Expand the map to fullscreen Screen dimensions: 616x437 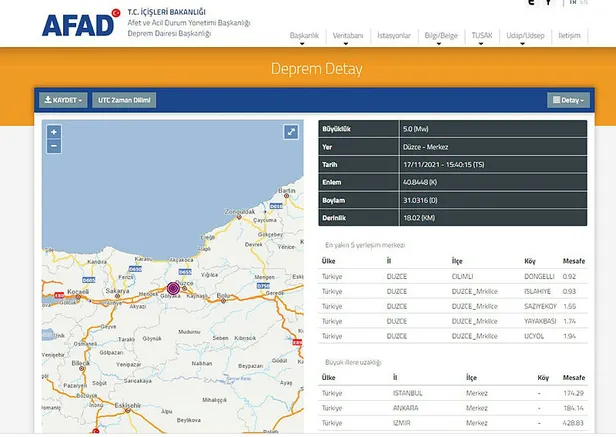[291, 132]
